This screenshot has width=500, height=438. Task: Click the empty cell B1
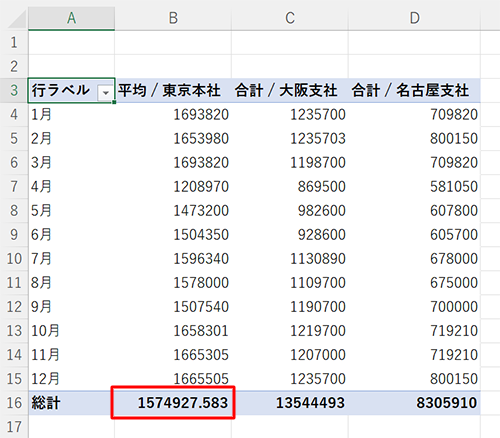point(173,42)
